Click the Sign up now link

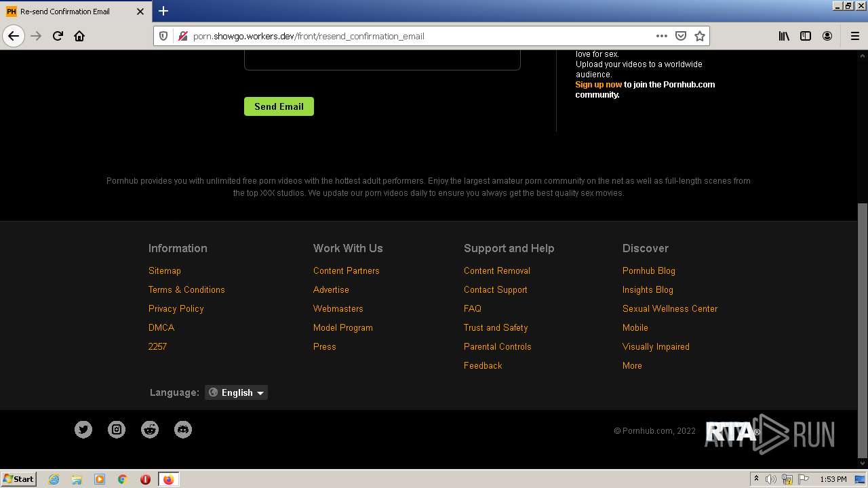[x=598, y=85]
